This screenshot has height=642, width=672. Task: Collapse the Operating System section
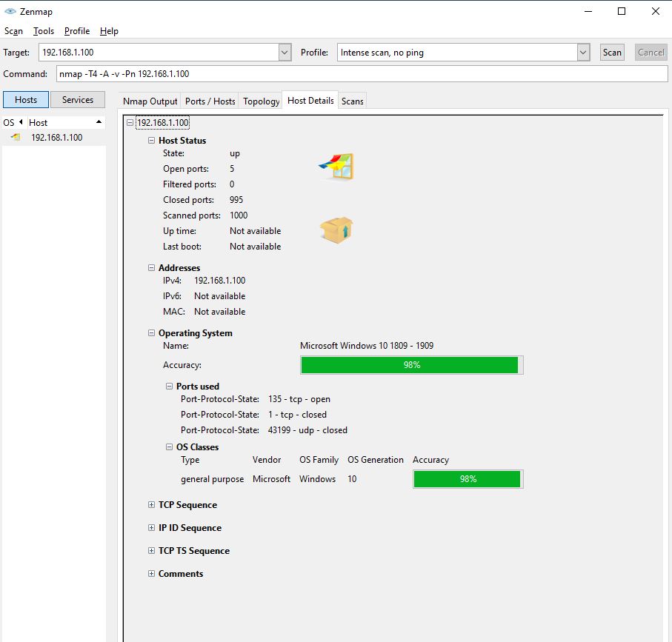coord(151,332)
